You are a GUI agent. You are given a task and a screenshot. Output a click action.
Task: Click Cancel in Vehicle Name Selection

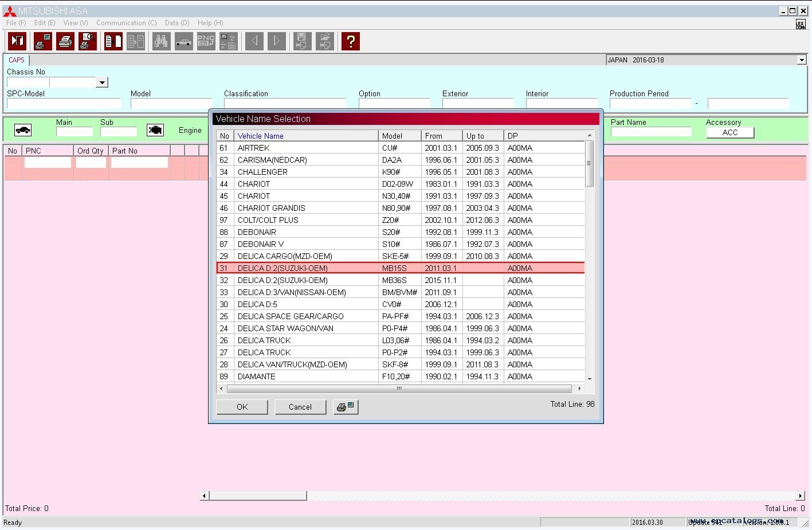coord(300,407)
